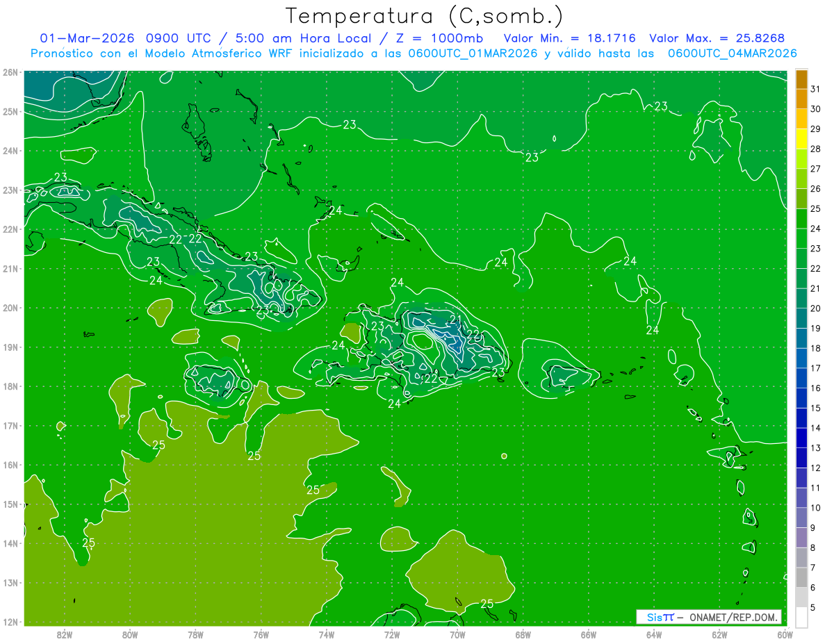Screen dimensions: 834x644
Task: Click the SisPI ONAMET/REP.DOM. logo box
Action: pyautogui.click(x=709, y=617)
